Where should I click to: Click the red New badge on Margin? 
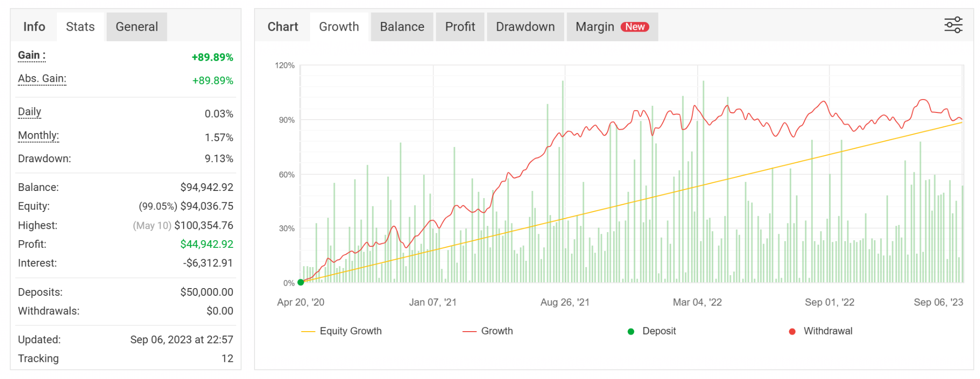(x=635, y=27)
